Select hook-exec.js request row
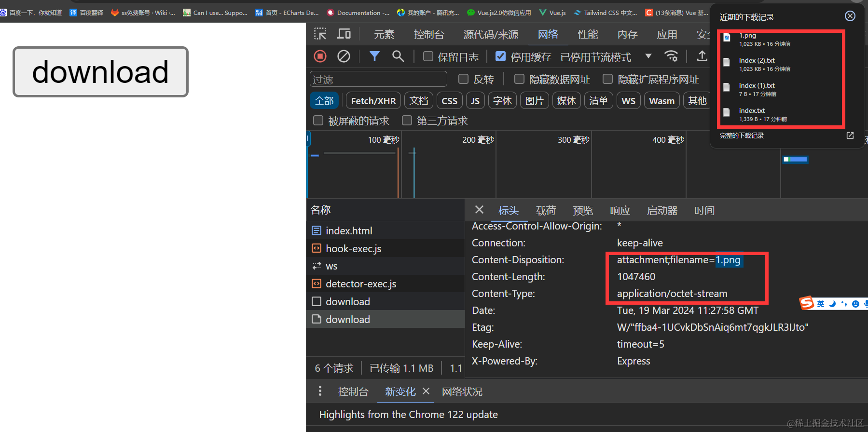The height and width of the screenshot is (432, 868). [x=386, y=248]
